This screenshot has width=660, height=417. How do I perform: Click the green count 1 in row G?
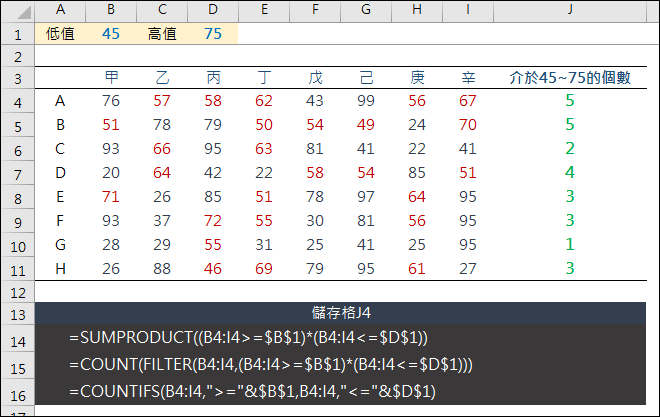pos(570,244)
